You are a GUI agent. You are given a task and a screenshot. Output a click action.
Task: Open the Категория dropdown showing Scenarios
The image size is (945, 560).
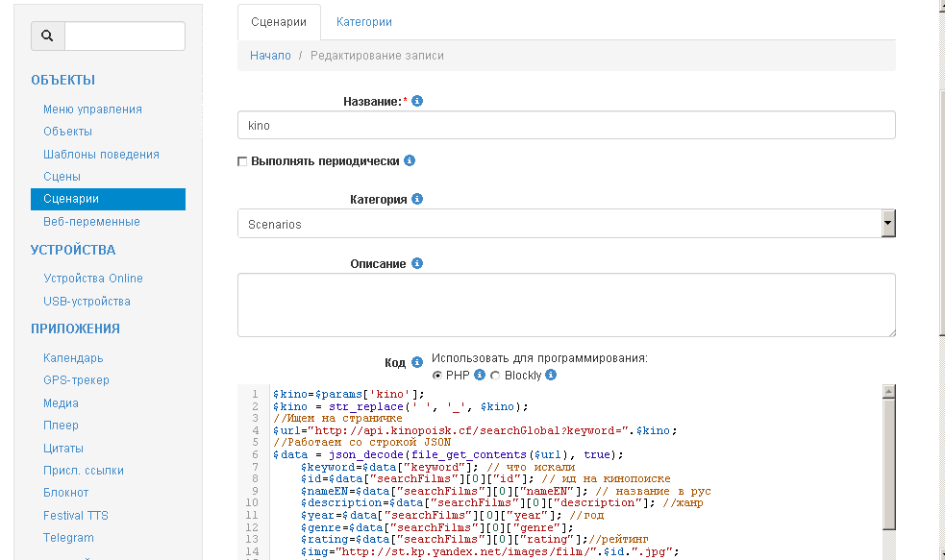[x=566, y=224]
